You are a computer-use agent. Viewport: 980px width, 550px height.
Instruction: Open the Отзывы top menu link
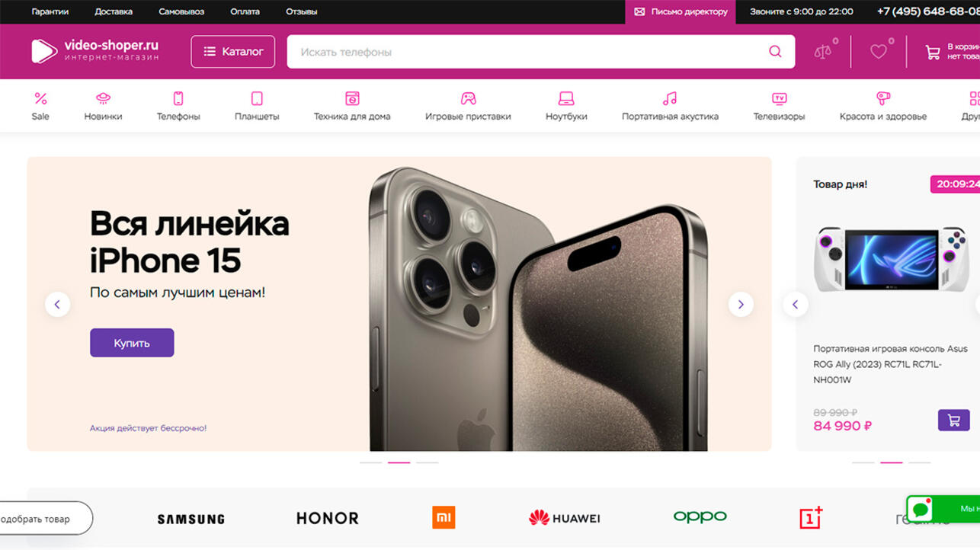301,11
